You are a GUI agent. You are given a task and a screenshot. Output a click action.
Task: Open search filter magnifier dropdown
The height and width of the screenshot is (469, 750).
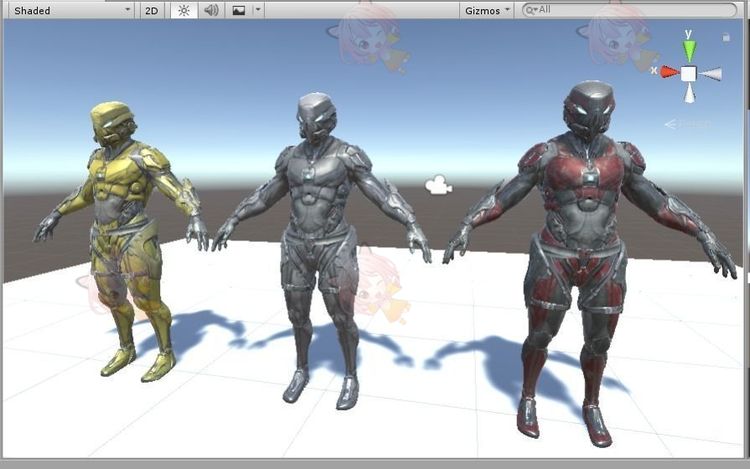tap(530, 10)
